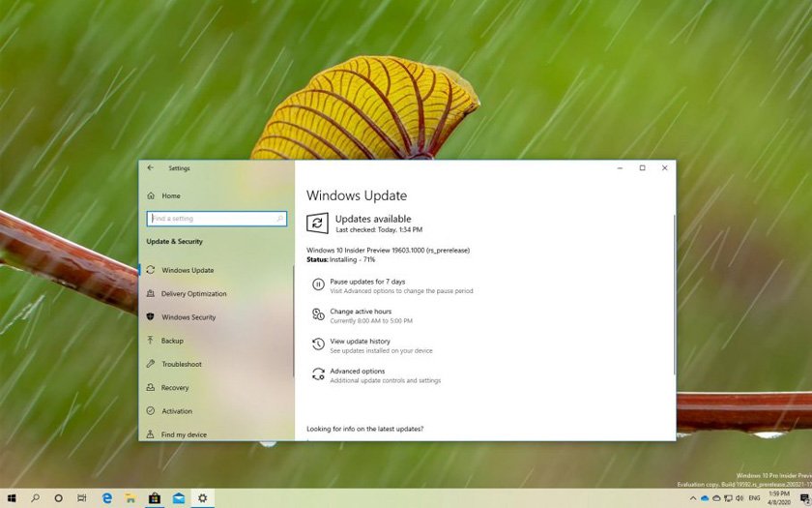Click the Troubleshoot wrench icon
Screen dimensions: 812x508
(151, 364)
